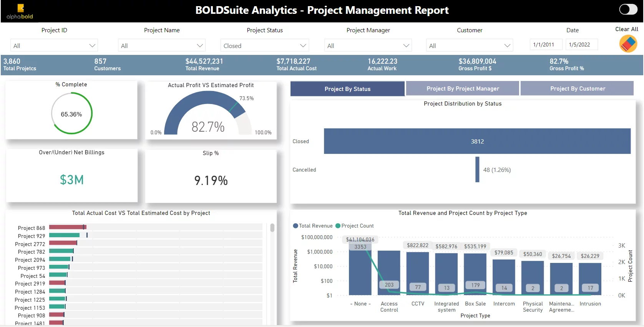Click the $41,104,036 data label
This screenshot has width=644, height=327.
pyautogui.click(x=360, y=239)
